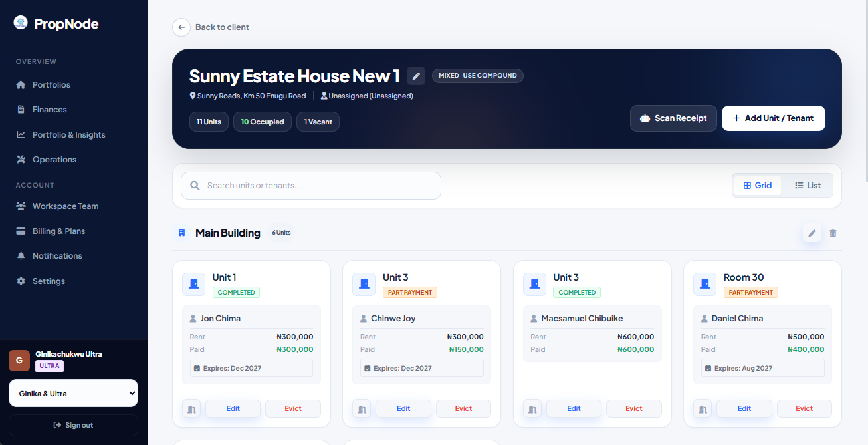Screen dimensions: 868x445
Task: Click paid amount ₦400,000
Action: click(806, 349)
